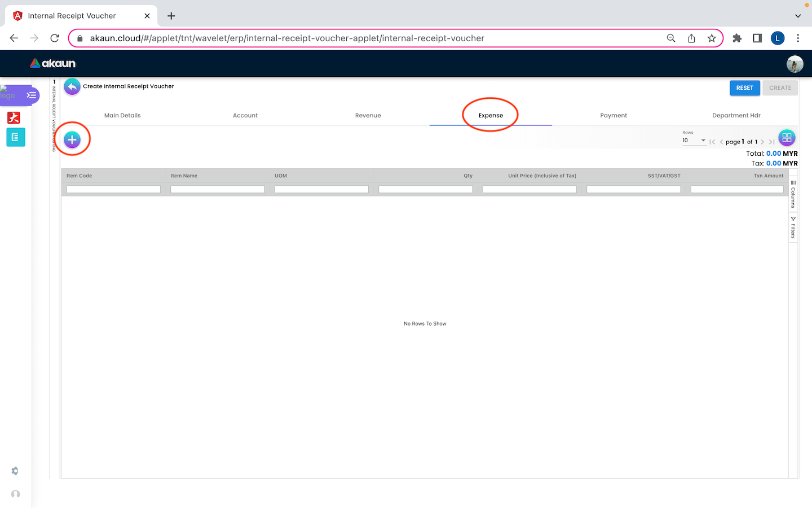Sort by Txn Amount column header
Screen dimensions: 812x508
[769, 176]
